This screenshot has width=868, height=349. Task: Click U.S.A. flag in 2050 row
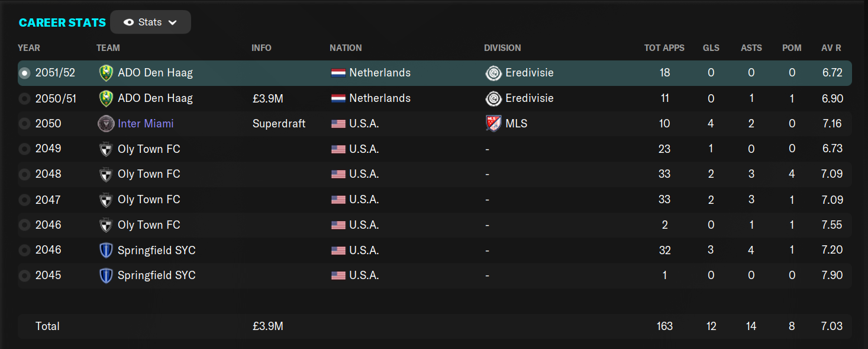[338, 124]
